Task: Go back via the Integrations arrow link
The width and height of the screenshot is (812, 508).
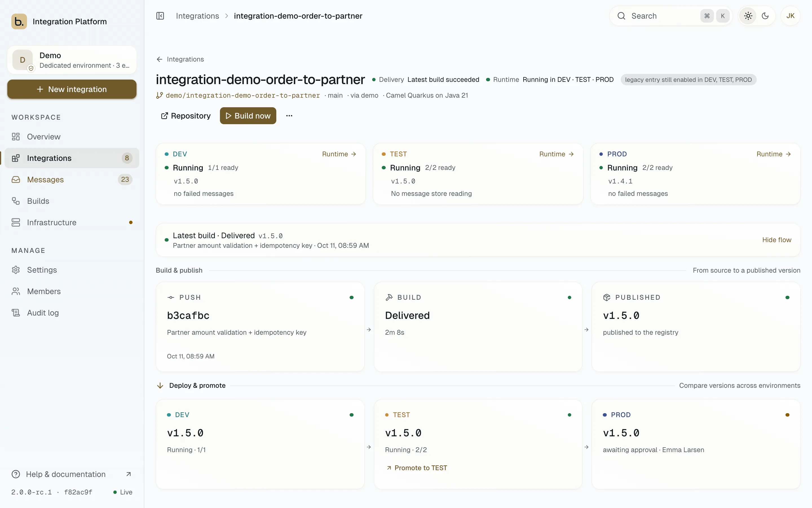Action: pos(180,59)
